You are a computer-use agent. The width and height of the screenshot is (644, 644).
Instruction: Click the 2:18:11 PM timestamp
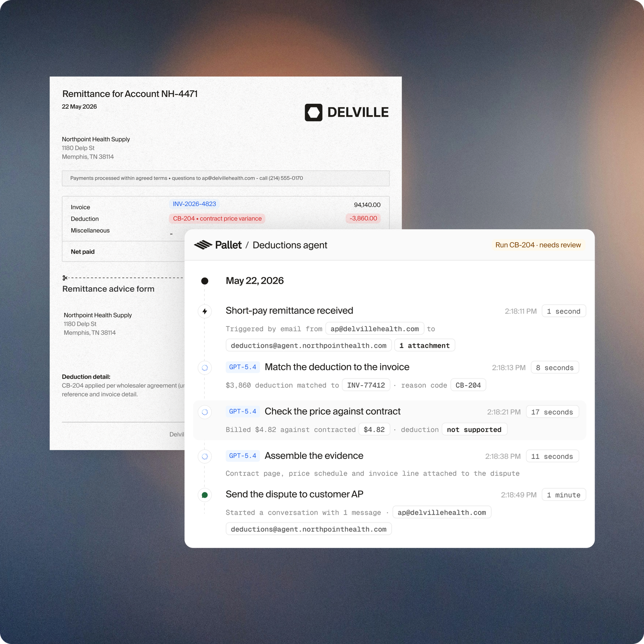click(521, 311)
